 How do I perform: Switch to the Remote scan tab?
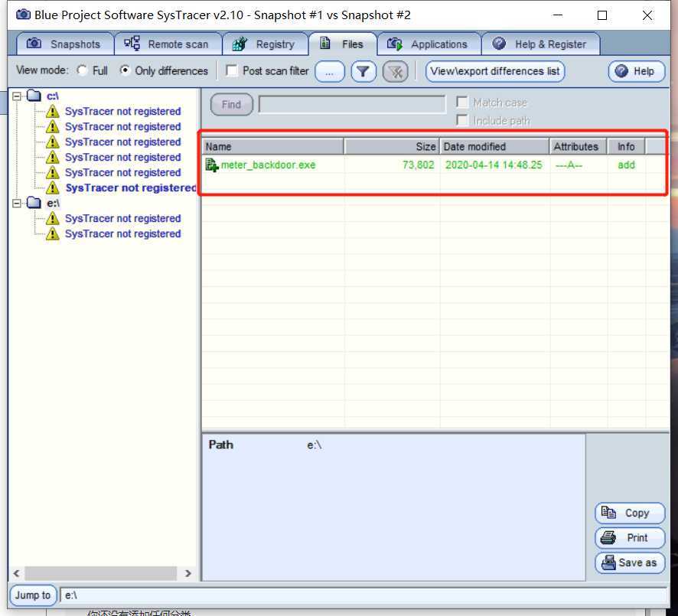tap(168, 44)
